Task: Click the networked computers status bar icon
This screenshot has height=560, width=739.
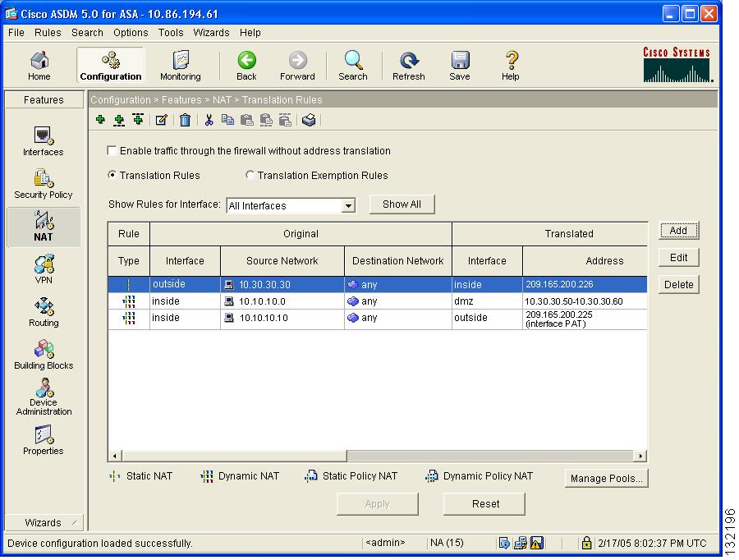Action: [x=521, y=543]
